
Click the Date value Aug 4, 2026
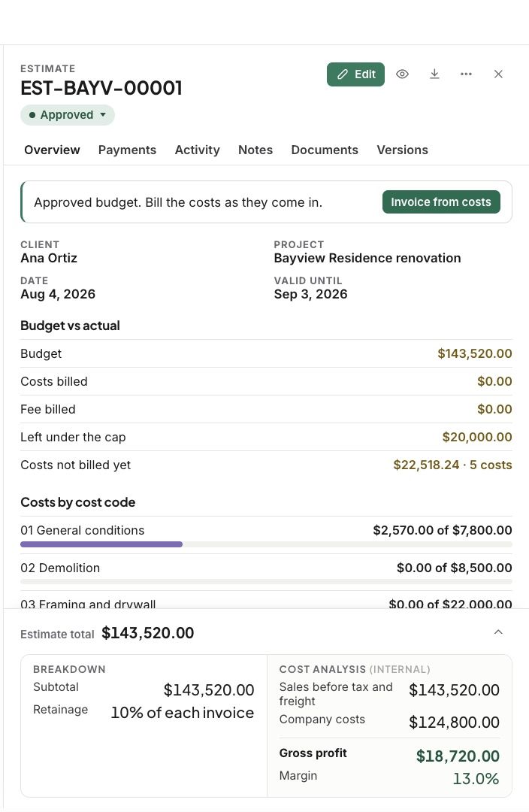click(x=57, y=294)
